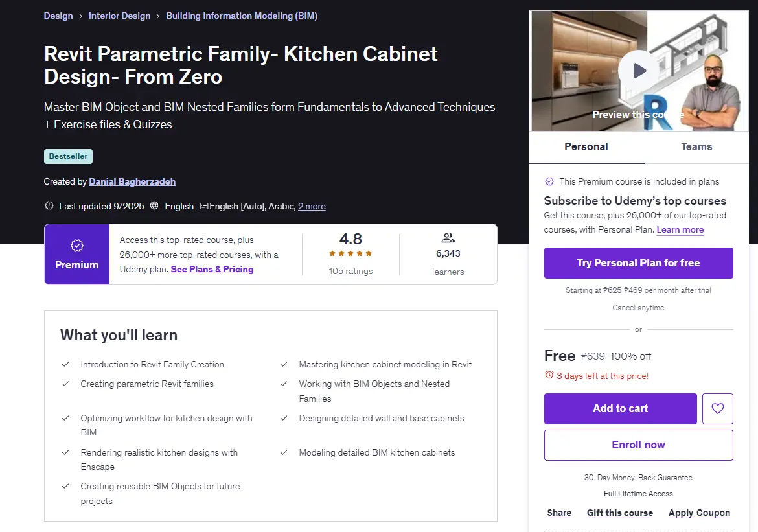This screenshot has width=758, height=532.
Task: Expand the '2 more' caption languages
Action: coord(312,207)
